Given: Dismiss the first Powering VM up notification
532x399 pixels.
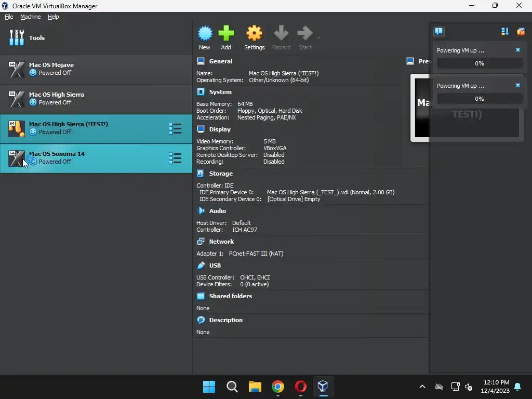Looking at the screenshot, I should click(x=518, y=50).
